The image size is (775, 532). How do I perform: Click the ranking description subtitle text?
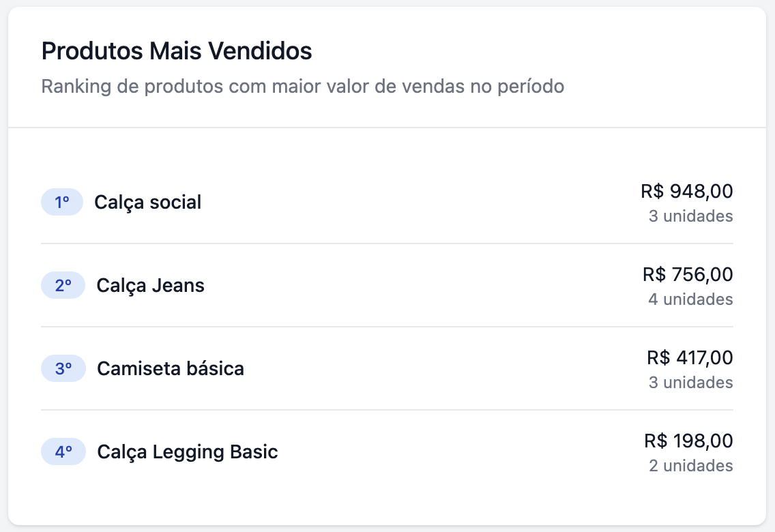pyautogui.click(x=303, y=87)
